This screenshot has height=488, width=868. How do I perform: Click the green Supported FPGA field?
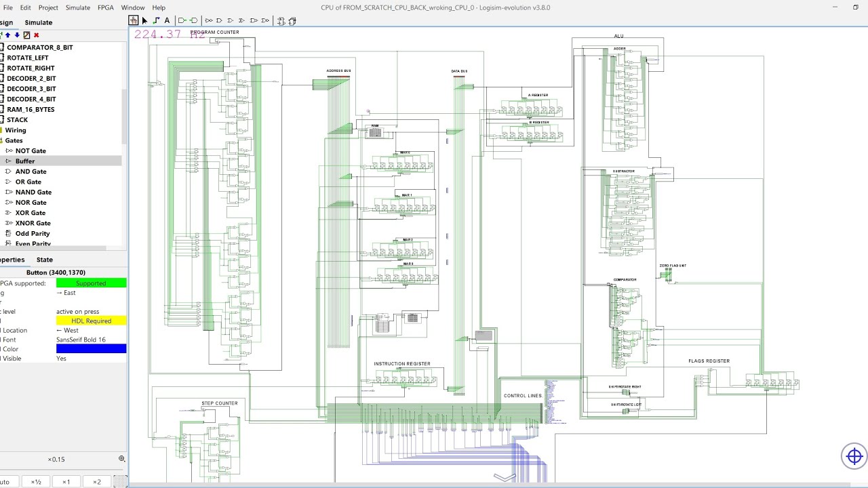[x=91, y=283]
